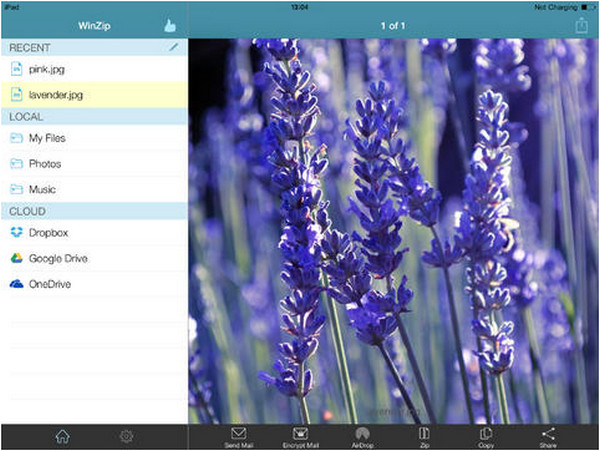This screenshot has width=600, height=451.
Task: Tap the Zip icon in toolbar
Action: (424, 436)
